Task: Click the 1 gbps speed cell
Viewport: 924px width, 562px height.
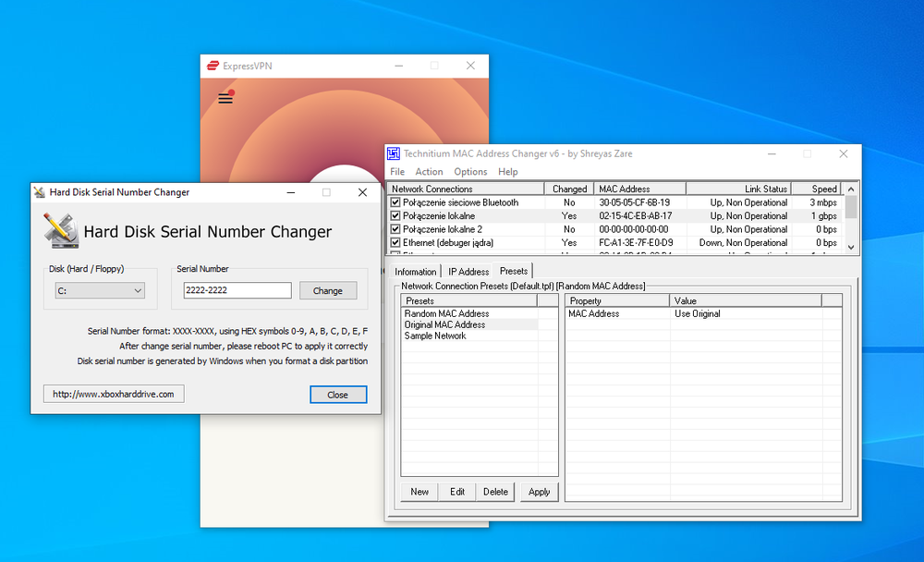Action: pos(824,216)
